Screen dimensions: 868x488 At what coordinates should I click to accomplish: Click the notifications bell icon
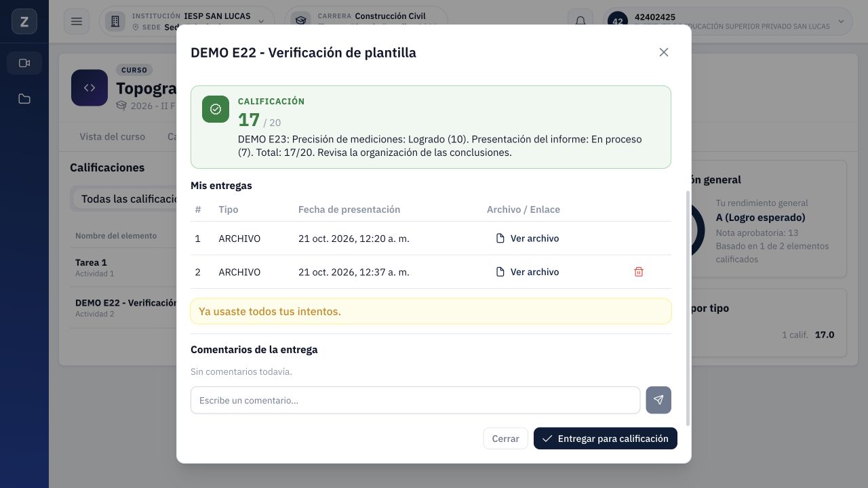click(x=580, y=22)
